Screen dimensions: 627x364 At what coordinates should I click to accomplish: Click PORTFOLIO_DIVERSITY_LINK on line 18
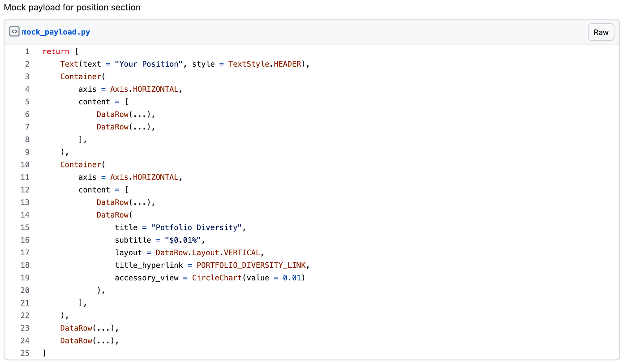(251, 266)
